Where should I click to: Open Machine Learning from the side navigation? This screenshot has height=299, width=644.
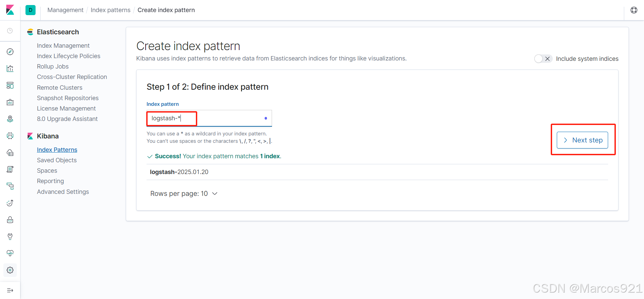(10, 136)
